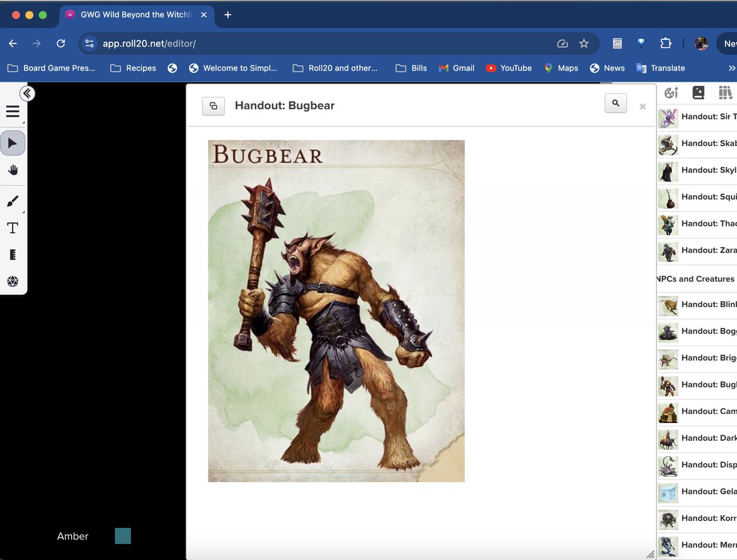The image size is (737, 560).
Task: Click the speedometer icon in address bar
Action: 562,44
